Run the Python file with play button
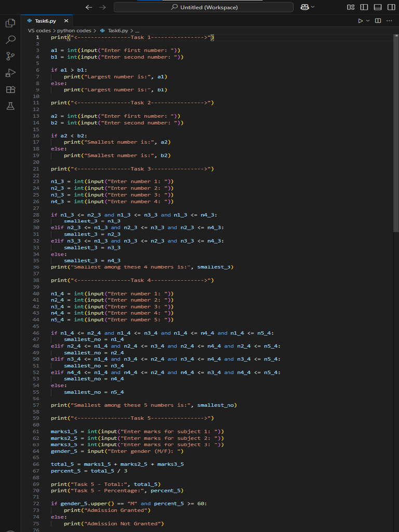The width and height of the screenshot is (399, 532). point(361,21)
